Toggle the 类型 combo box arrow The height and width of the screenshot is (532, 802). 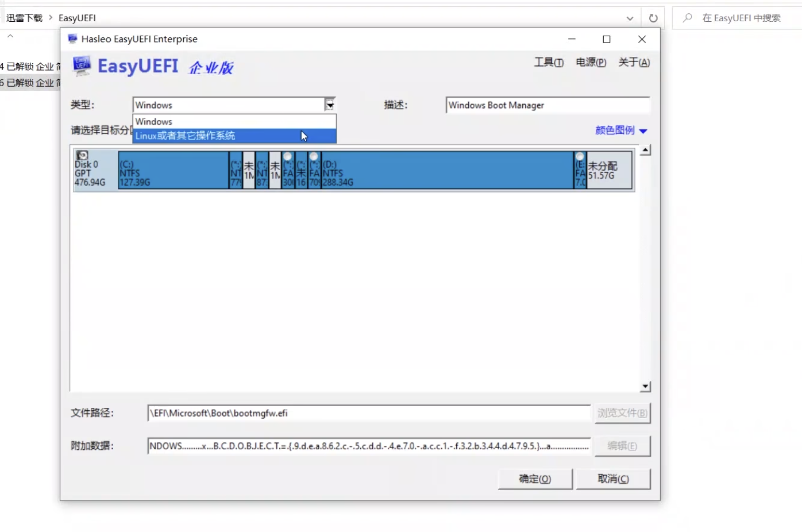coord(330,105)
